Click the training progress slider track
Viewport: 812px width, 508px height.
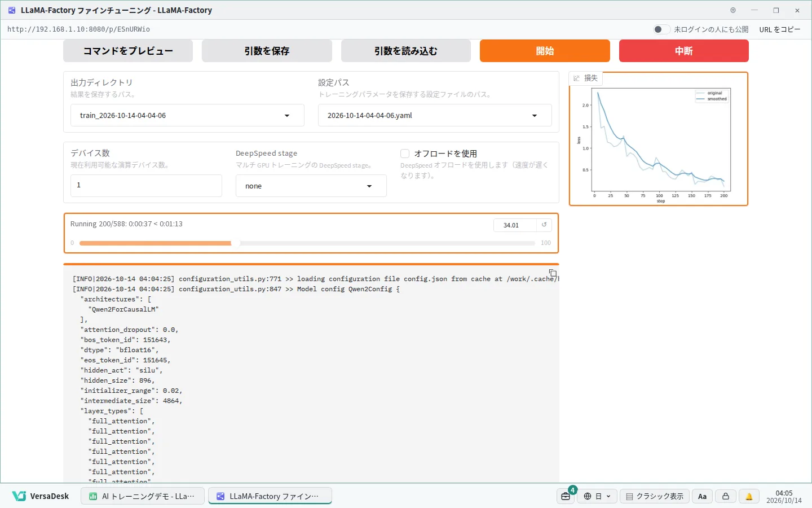click(x=307, y=243)
